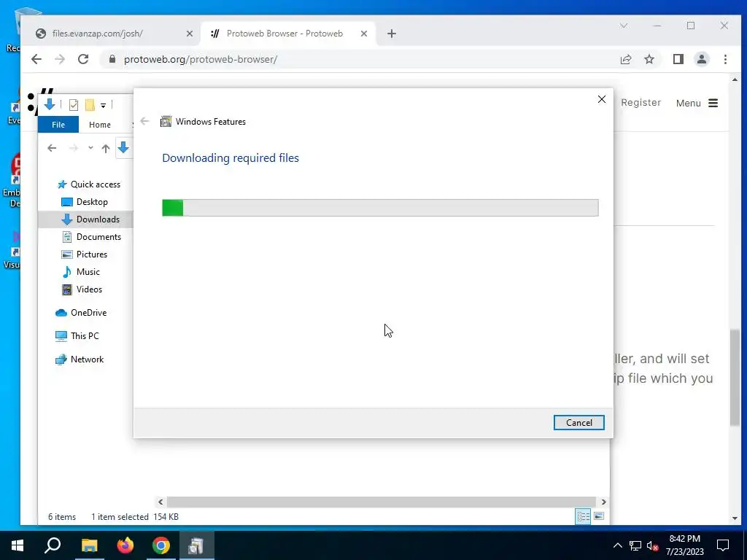
Task: Open the clock showing 8:42 PM
Action: (x=684, y=545)
